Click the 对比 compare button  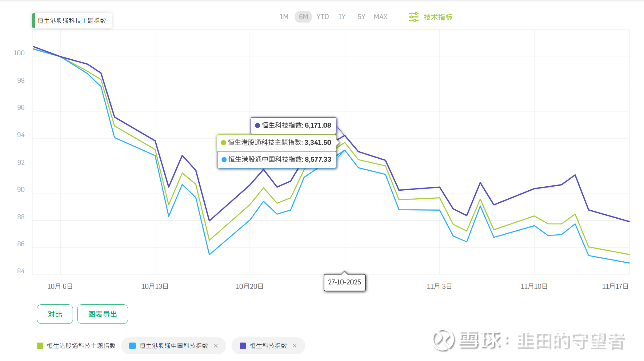pyautogui.click(x=55, y=314)
